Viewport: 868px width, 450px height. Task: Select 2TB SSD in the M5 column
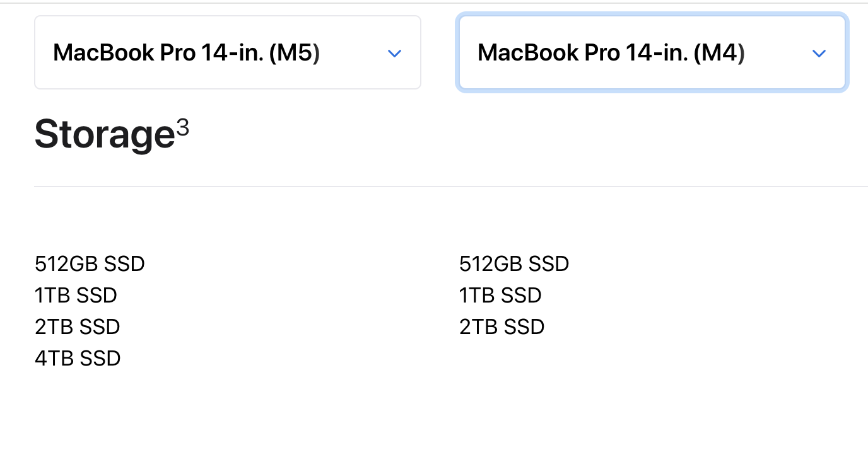click(77, 326)
